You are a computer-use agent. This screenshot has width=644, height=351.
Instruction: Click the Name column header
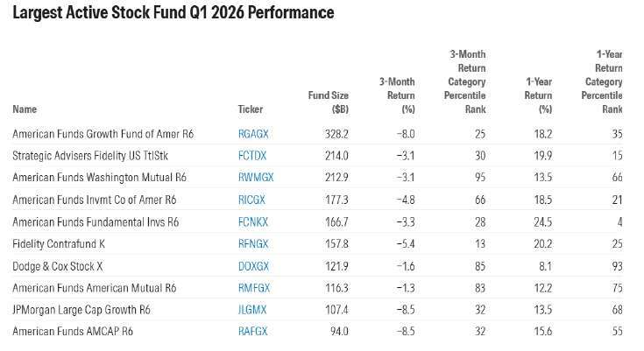pyautogui.click(x=25, y=109)
